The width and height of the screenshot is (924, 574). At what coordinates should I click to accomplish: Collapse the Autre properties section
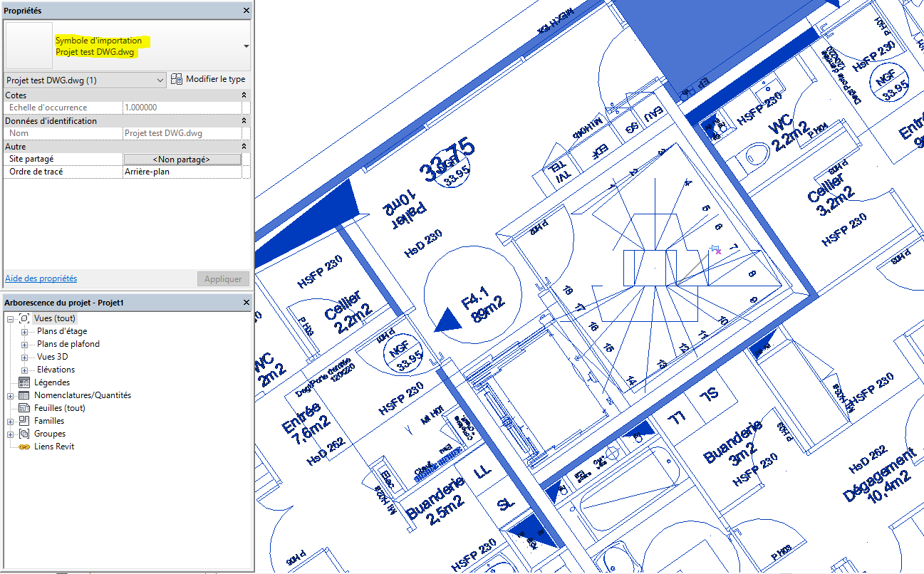pyautogui.click(x=244, y=147)
